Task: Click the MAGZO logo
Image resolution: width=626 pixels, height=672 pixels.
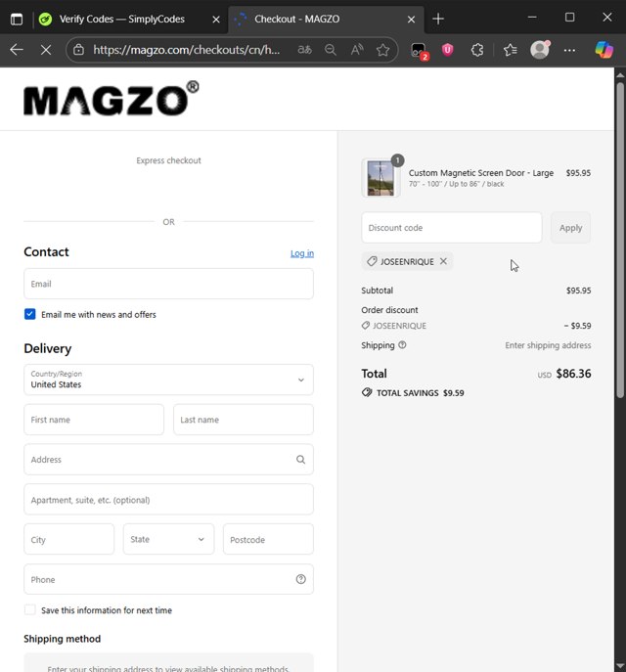Action: click(x=111, y=98)
